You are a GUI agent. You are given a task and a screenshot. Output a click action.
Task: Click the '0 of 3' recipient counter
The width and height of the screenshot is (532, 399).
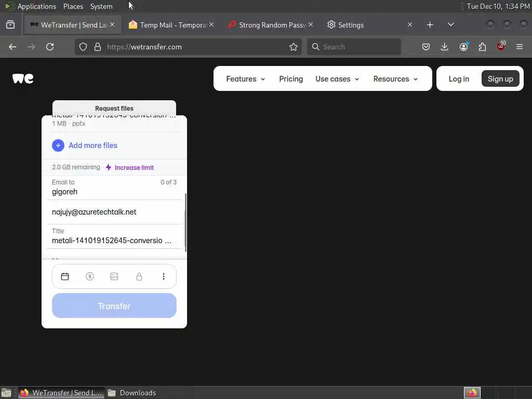coord(169,182)
